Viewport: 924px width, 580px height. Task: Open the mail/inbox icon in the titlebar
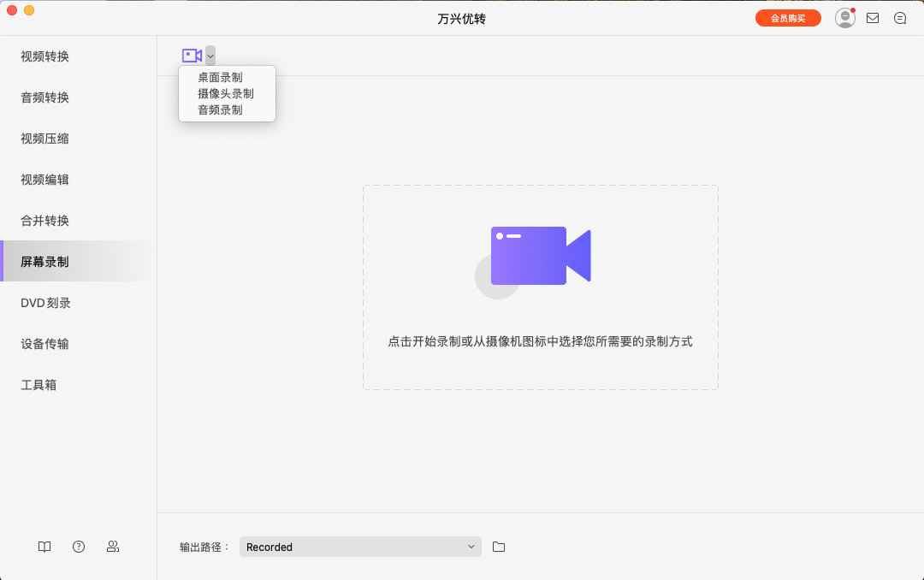point(873,17)
